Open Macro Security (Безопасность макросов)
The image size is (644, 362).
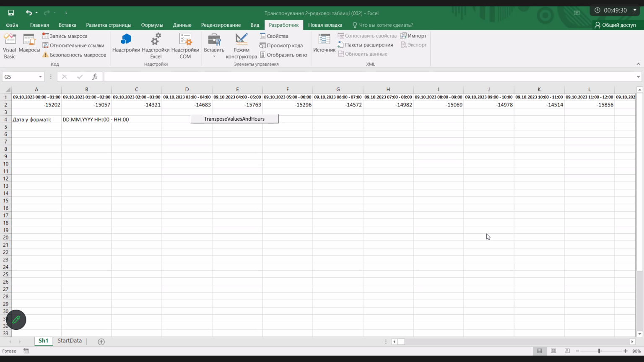[74, 55]
